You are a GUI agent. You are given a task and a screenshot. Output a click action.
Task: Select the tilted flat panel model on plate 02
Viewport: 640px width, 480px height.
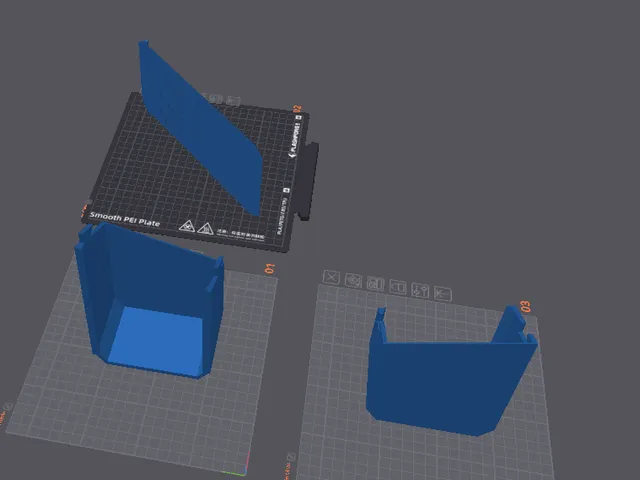click(200, 128)
